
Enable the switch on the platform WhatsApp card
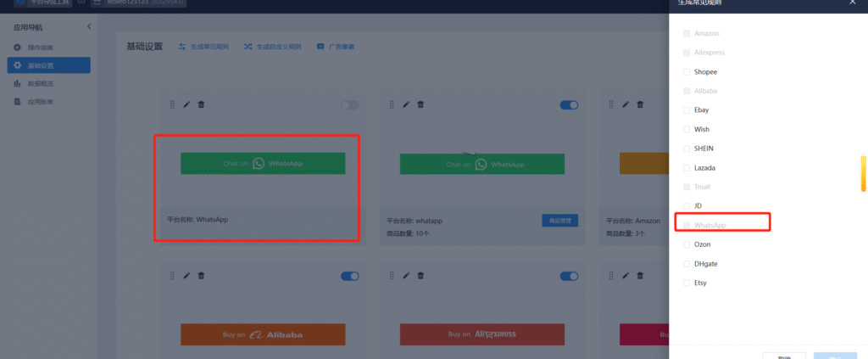pyautogui.click(x=350, y=104)
